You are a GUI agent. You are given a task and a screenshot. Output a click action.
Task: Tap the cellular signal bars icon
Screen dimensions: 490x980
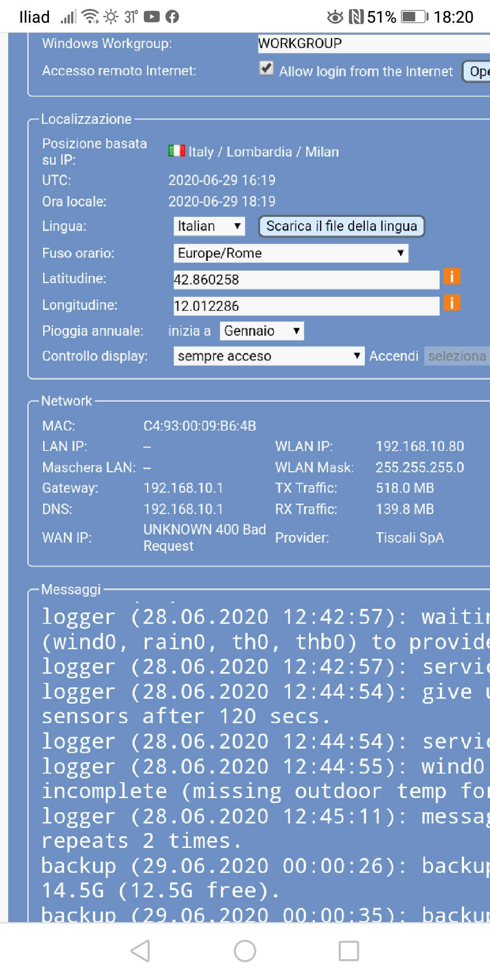pos(68,17)
